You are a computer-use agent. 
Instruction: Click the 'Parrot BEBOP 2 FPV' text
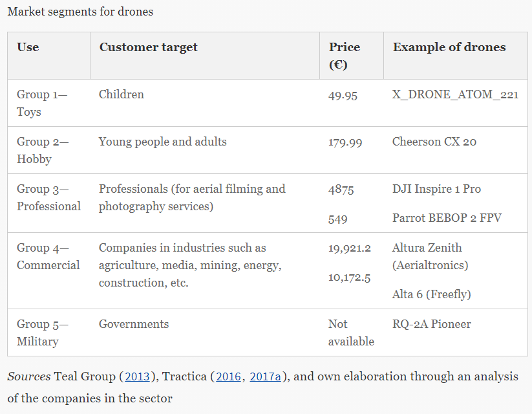(x=447, y=218)
